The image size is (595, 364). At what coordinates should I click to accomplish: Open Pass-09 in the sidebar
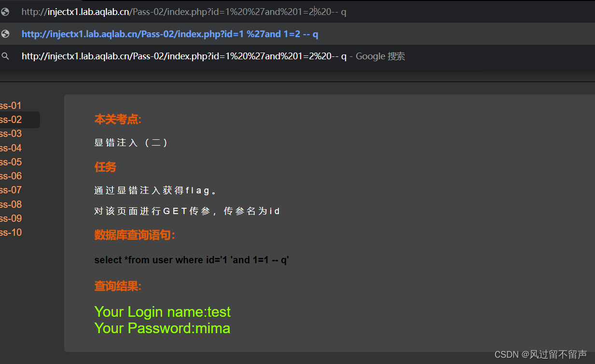[11, 218]
